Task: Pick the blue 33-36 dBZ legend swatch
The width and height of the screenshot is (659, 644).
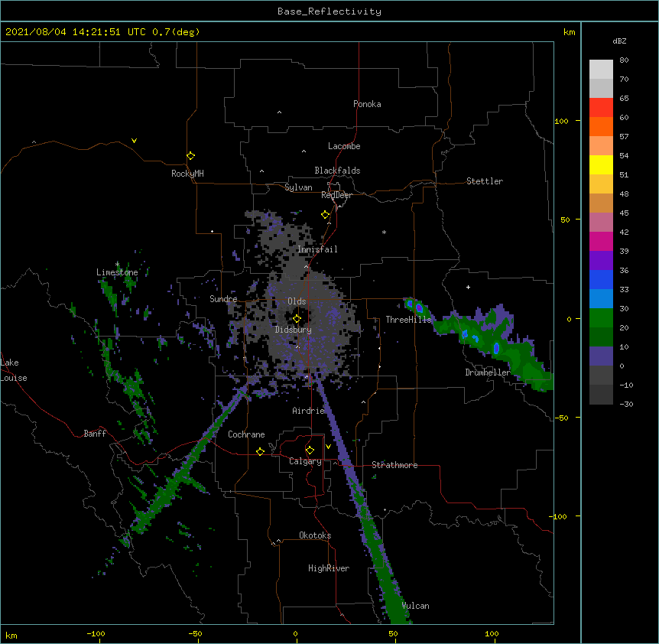Action: pos(601,279)
